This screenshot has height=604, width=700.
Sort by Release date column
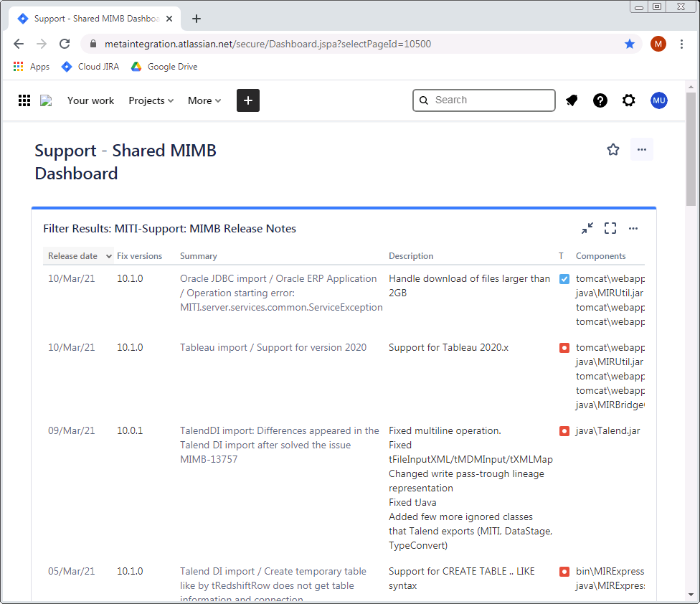click(79, 256)
